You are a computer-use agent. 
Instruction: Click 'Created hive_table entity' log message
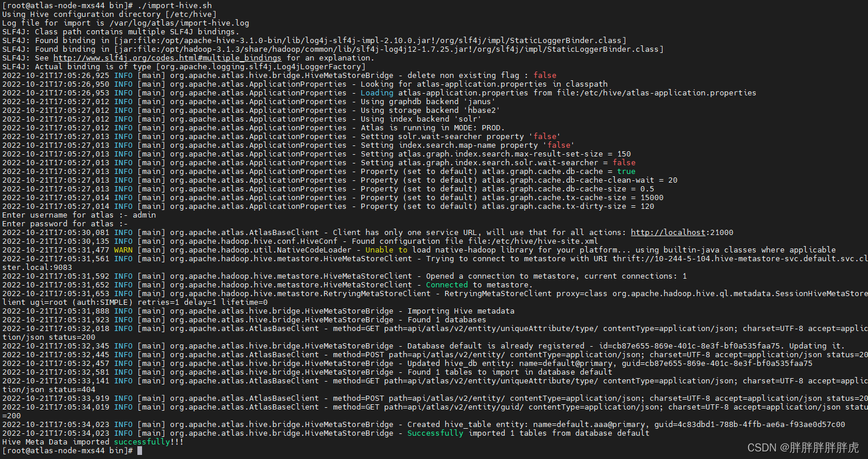point(465,425)
